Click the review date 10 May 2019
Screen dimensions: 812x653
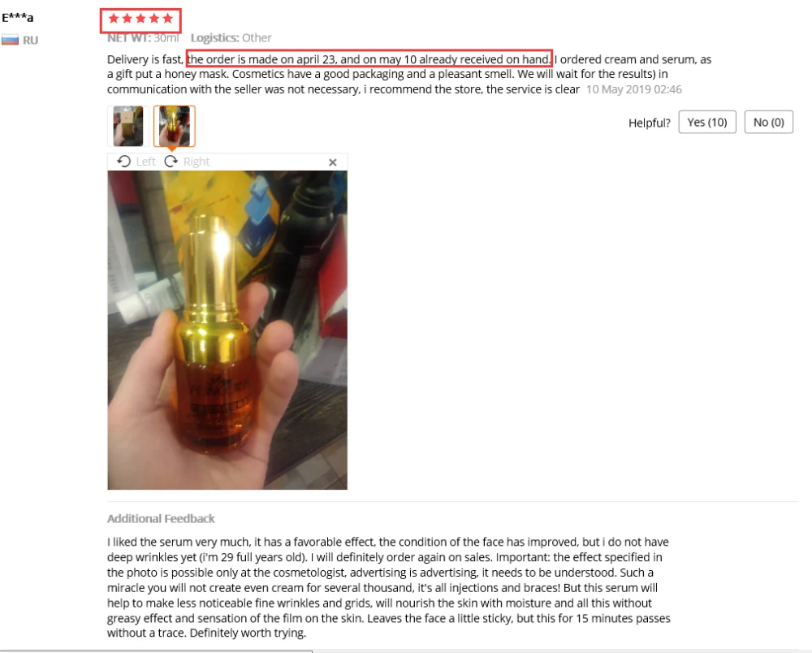(x=634, y=89)
